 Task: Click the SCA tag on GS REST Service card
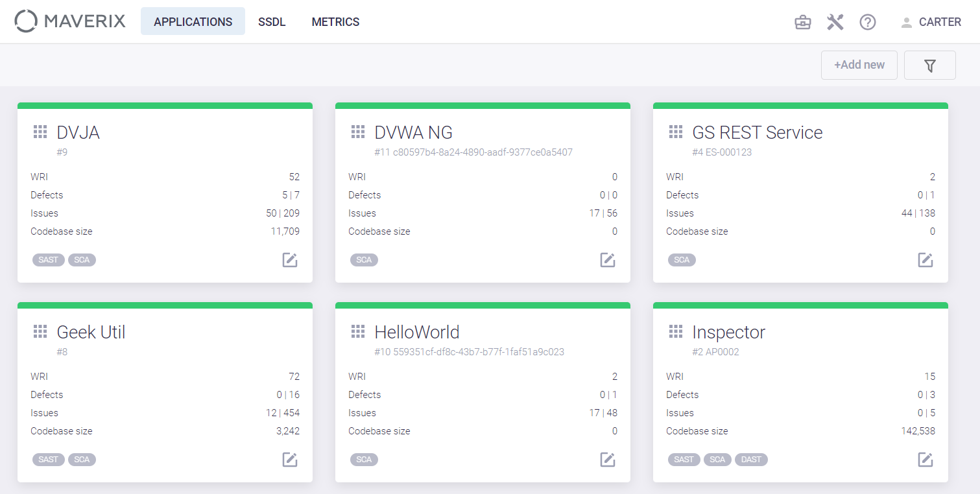(x=682, y=260)
